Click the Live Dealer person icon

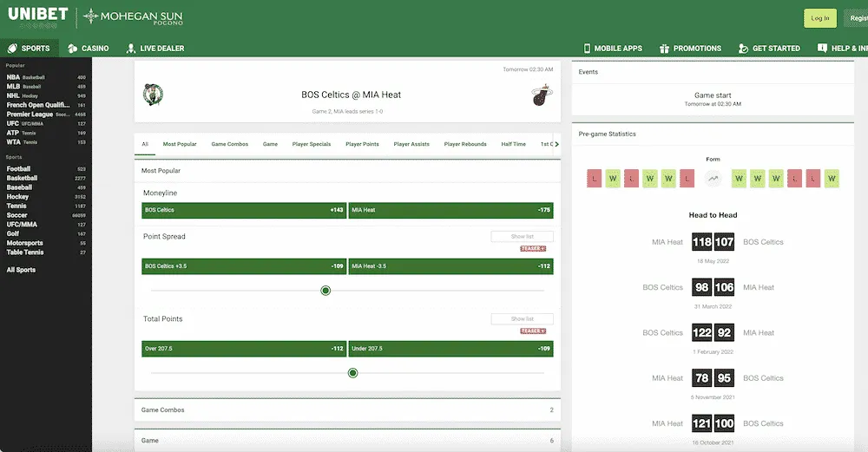131,49
